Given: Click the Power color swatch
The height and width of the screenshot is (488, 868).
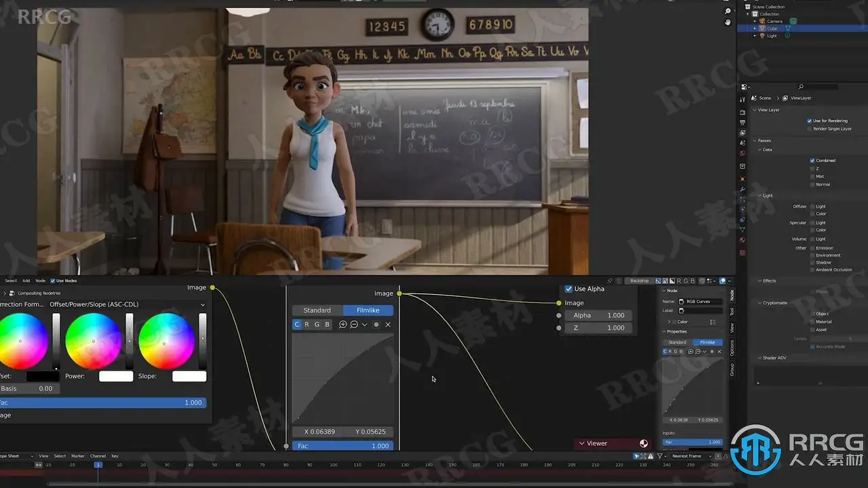Looking at the screenshot, I should point(116,376).
